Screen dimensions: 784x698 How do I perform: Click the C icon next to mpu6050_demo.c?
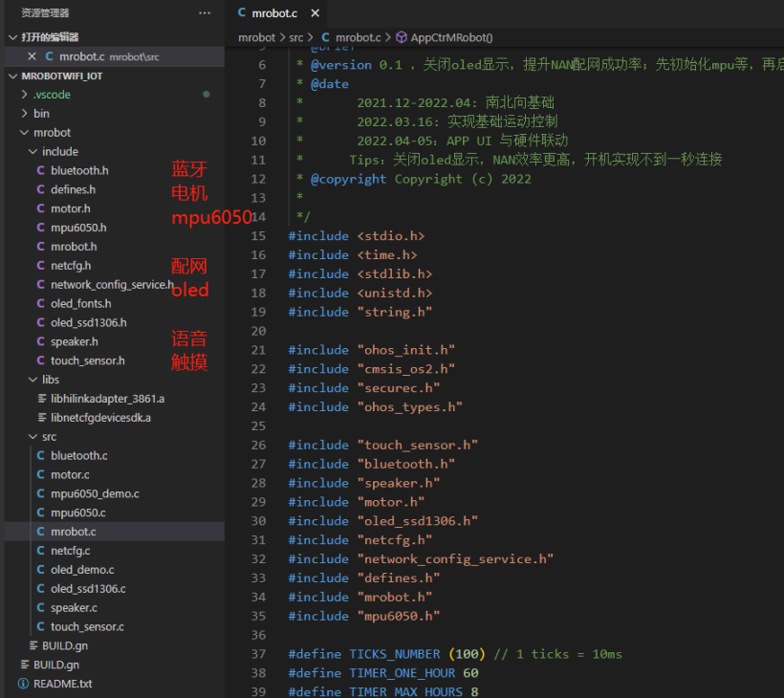pyautogui.click(x=40, y=493)
